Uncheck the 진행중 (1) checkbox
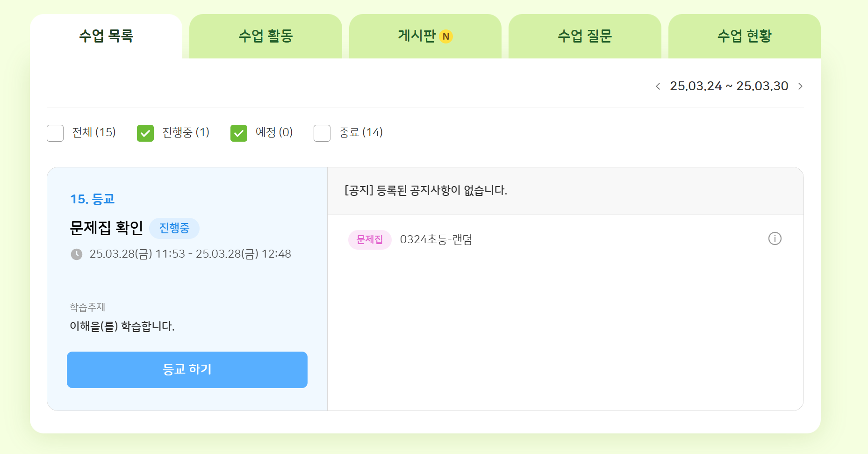This screenshot has height=454, width=868. click(x=145, y=133)
